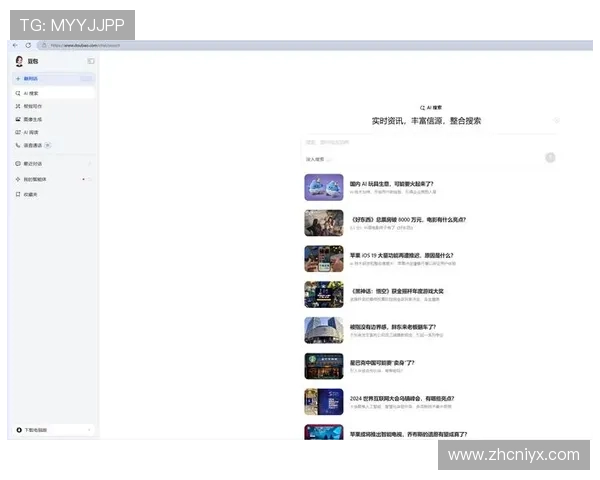Screen dimensions: 600x480
Task: Open the building photo news thumbnail
Action: 324,330
